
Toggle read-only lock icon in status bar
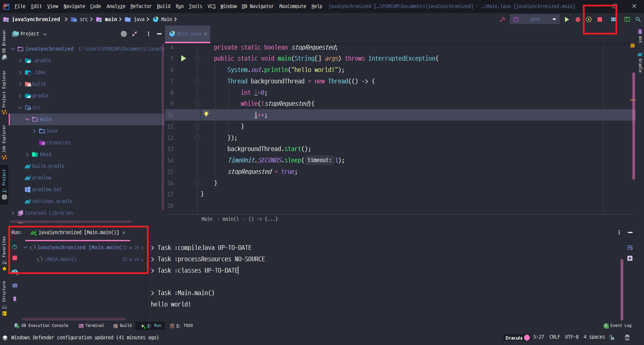click(x=612, y=337)
